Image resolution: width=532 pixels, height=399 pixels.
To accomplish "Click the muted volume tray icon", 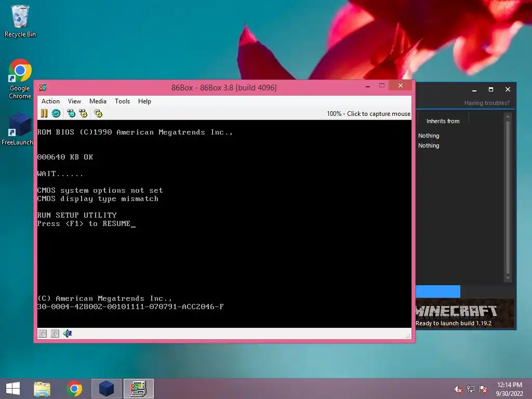I will coord(458,389).
